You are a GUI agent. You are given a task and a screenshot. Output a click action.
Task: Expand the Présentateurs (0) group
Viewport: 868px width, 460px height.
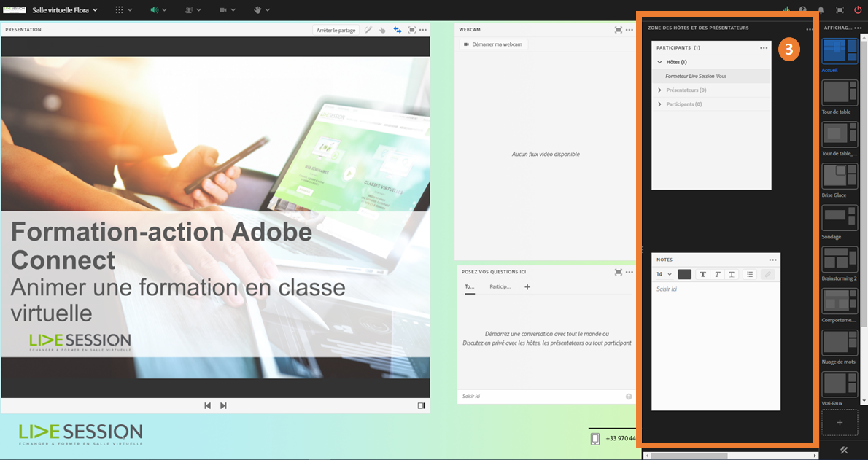point(659,90)
